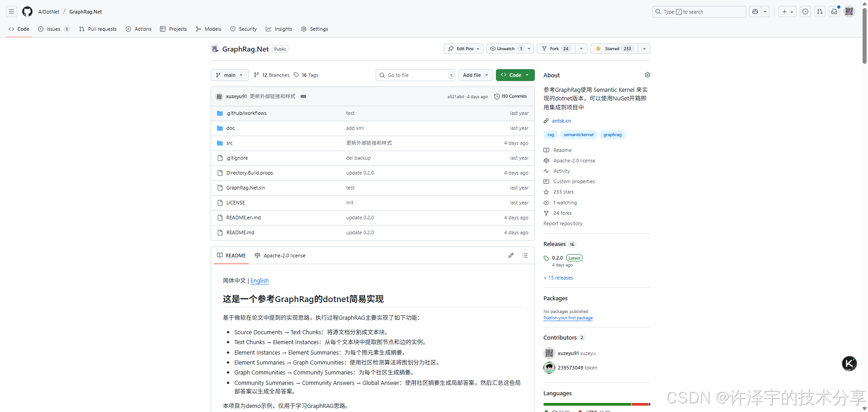The height and width of the screenshot is (412, 868).
Task: Open the create new plus menu
Action: [x=787, y=12]
